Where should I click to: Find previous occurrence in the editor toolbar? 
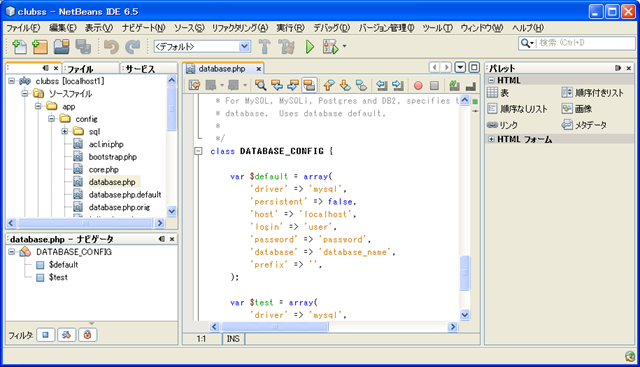(277, 85)
